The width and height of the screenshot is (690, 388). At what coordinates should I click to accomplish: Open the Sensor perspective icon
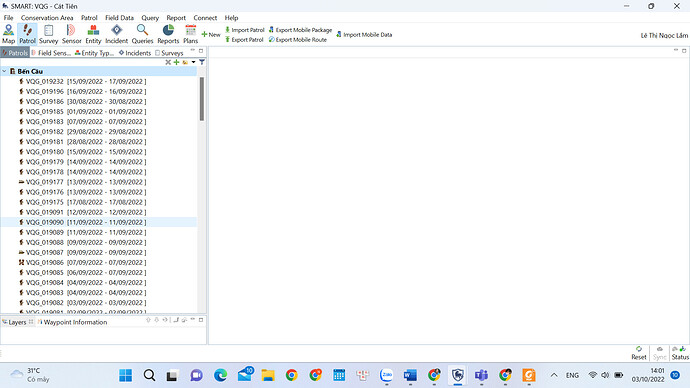(71, 34)
